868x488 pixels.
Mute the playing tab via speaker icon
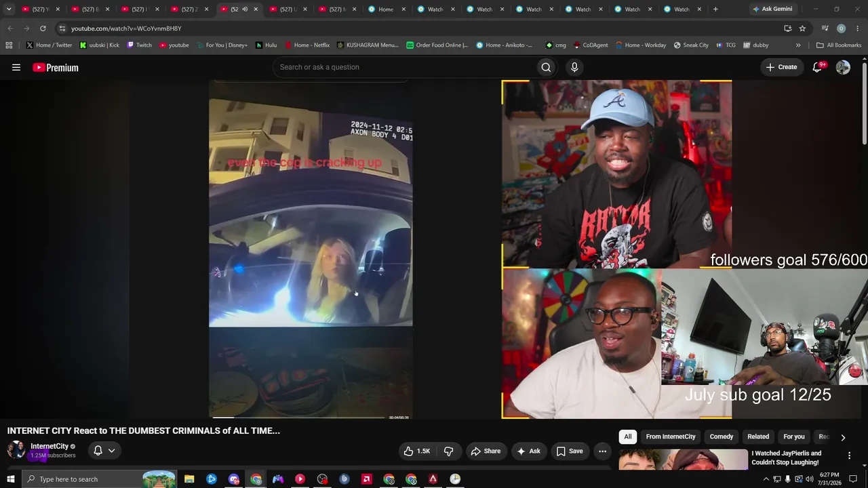pyautogui.click(x=245, y=9)
